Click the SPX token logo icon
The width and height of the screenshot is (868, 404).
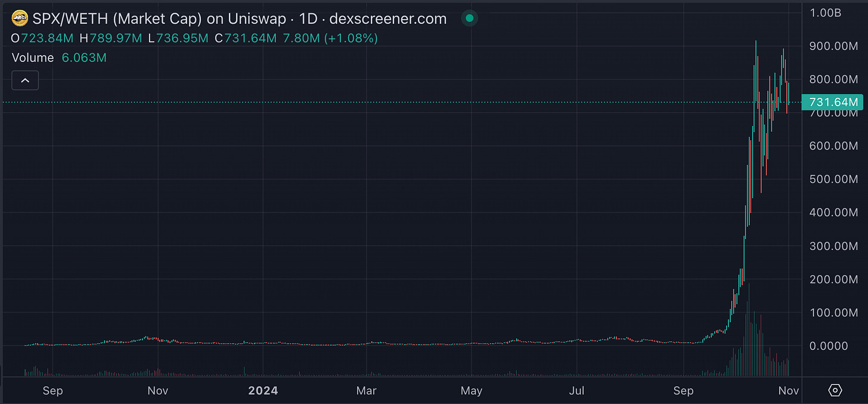click(x=20, y=18)
